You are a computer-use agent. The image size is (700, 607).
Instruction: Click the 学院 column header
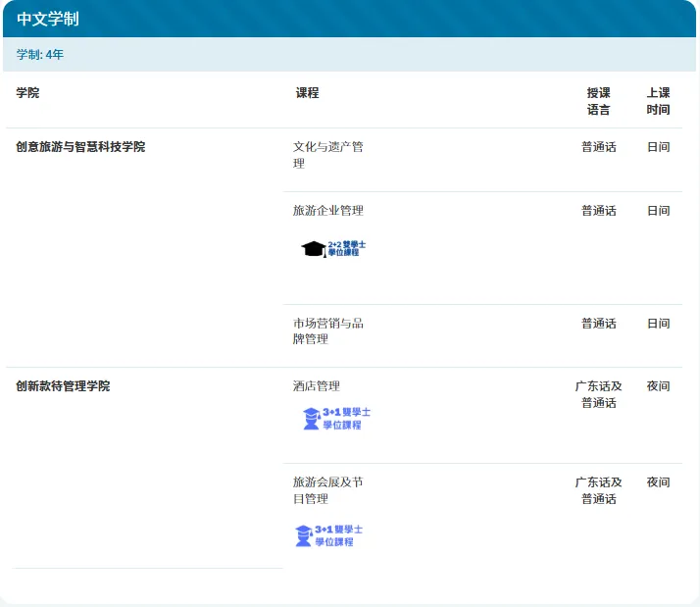(x=28, y=93)
